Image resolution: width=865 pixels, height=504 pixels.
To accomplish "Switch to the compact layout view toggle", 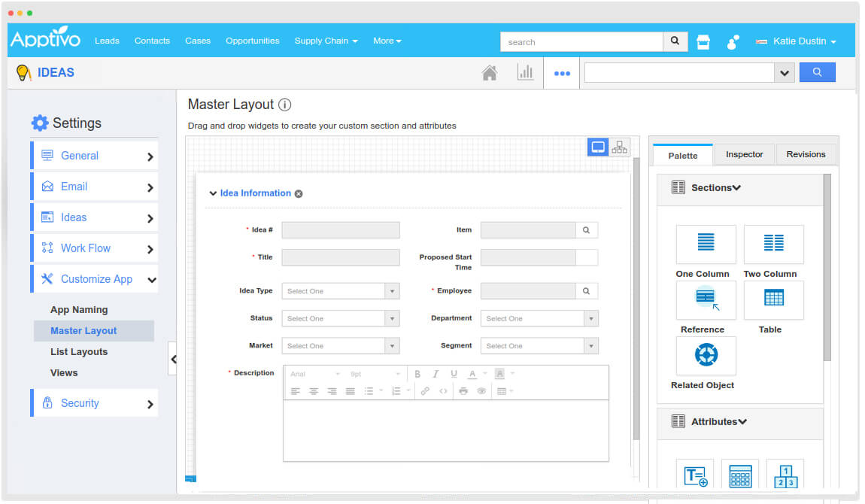I will (597, 146).
